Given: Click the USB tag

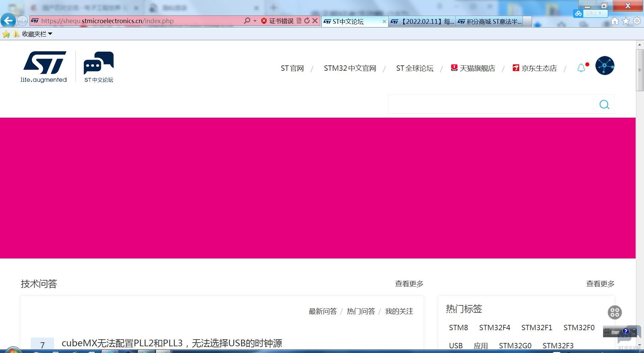Looking at the screenshot, I should pyautogui.click(x=456, y=346).
